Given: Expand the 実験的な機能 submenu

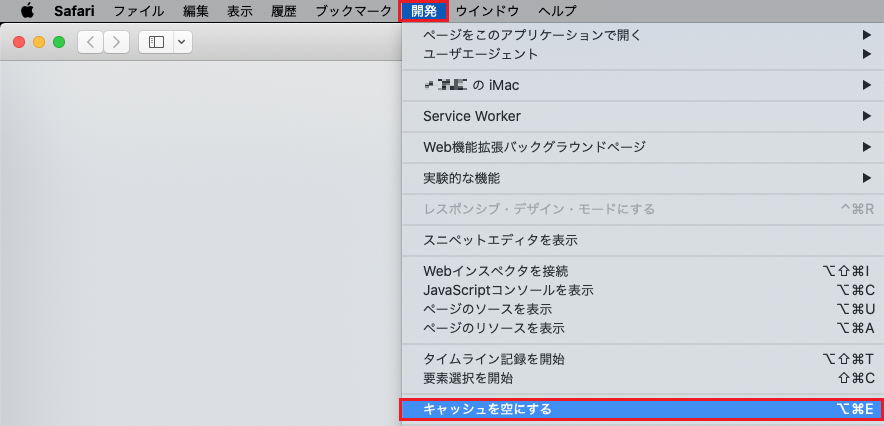Looking at the screenshot, I should [643, 179].
